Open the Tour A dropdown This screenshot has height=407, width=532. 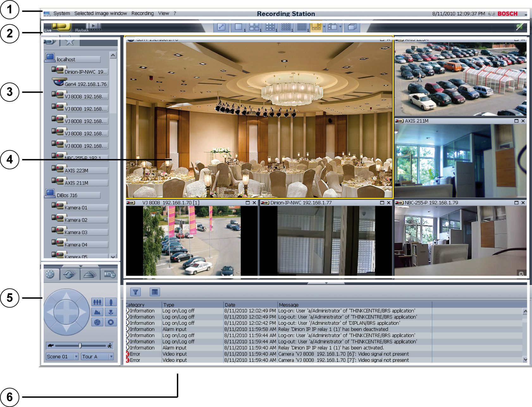pos(111,356)
